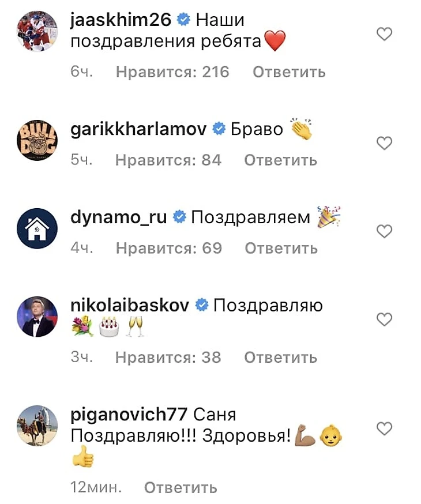This screenshot has width=421, height=504.
Task: Open garikkharlamov Bulldog avatar
Action: point(37,140)
